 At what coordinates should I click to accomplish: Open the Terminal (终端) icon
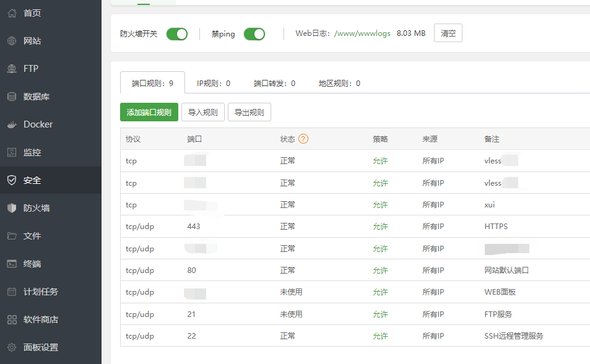[12, 264]
